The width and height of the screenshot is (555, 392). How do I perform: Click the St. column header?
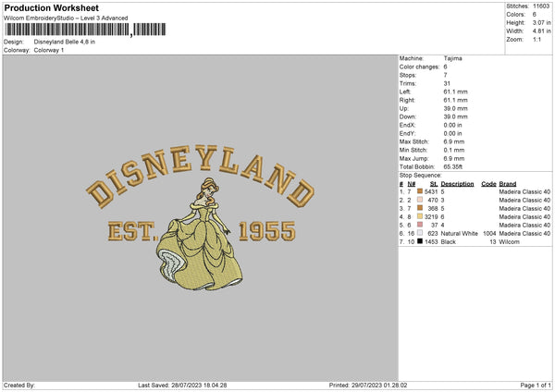pyautogui.click(x=434, y=184)
